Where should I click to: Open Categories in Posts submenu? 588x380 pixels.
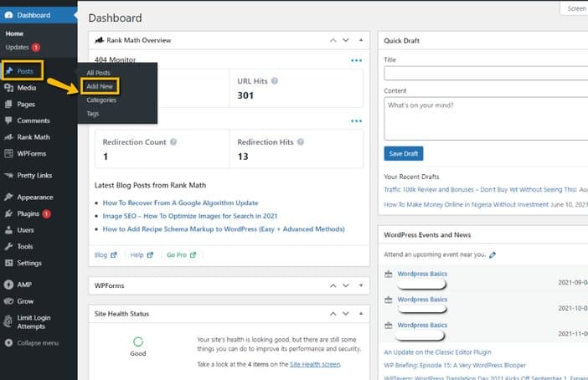[101, 100]
